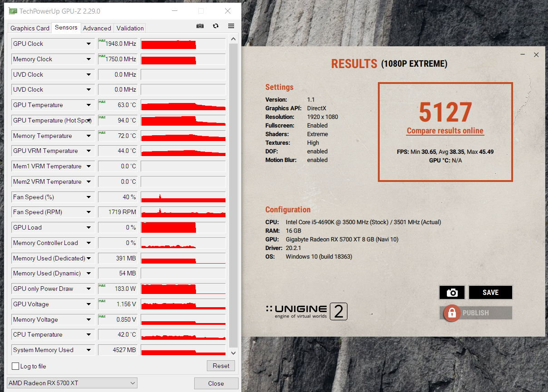Click the GPU Temperature history graph
The height and width of the screenshot is (392, 548).
(183, 105)
